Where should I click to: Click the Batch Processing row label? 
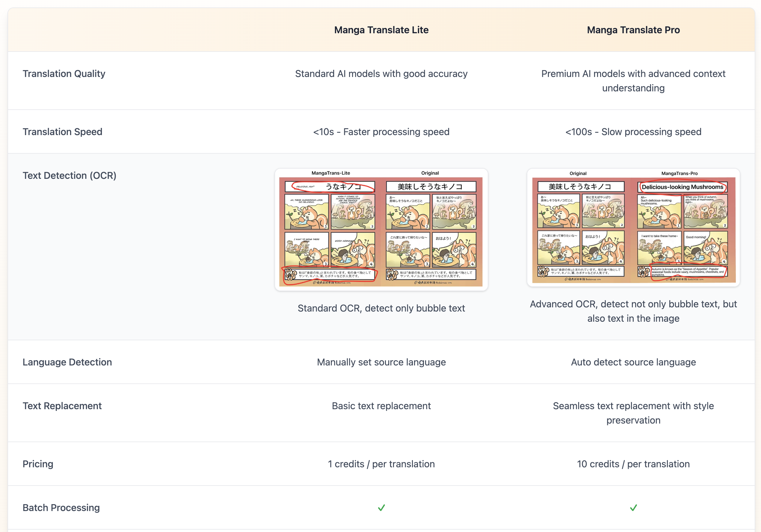pyautogui.click(x=61, y=507)
